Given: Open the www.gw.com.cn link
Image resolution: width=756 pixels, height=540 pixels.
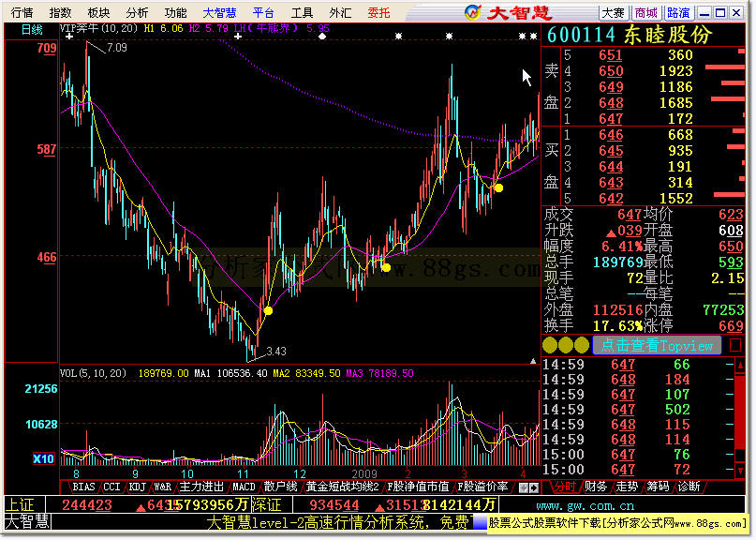Looking at the screenshot, I should tap(585, 505).
